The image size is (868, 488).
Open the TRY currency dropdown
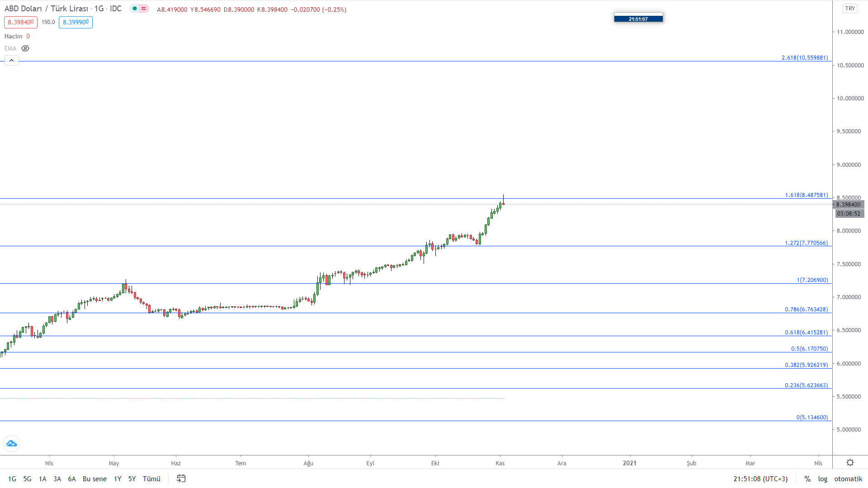point(850,9)
